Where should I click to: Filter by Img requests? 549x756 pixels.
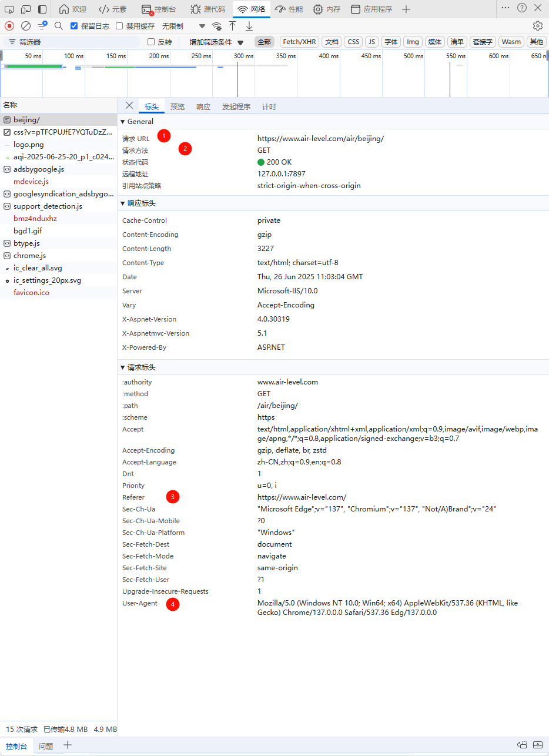pos(413,42)
